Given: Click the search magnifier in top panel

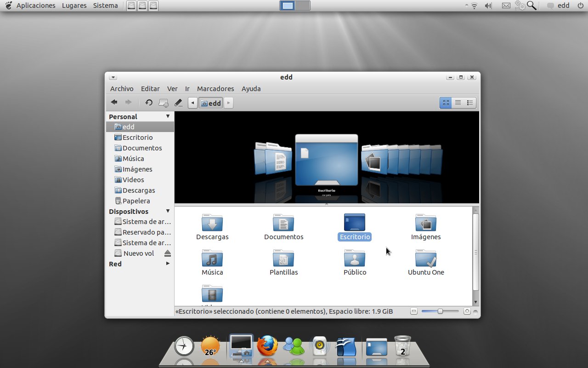Looking at the screenshot, I should pyautogui.click(x=531, y=6).
